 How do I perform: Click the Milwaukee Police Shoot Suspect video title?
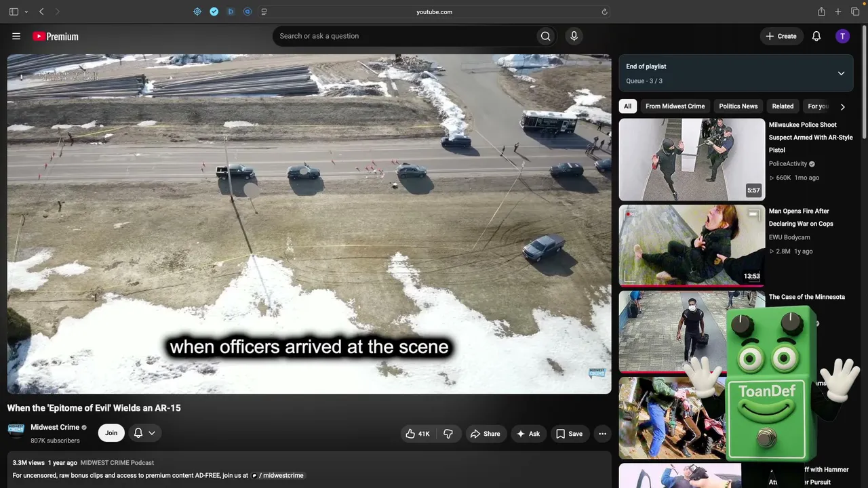click(811, 138)
